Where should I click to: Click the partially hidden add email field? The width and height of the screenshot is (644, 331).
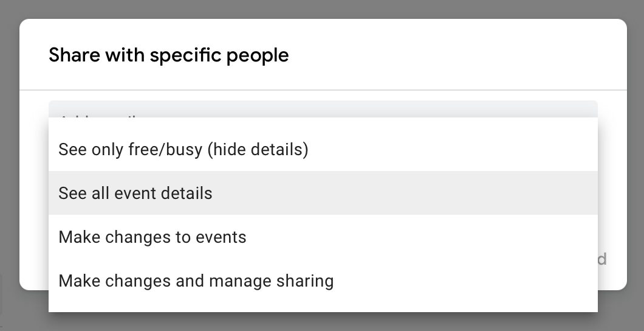click(x=323, y=109)
